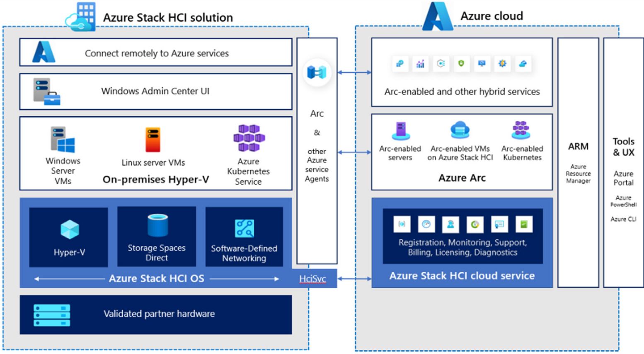Click 'Windows Admin Center UI' label

click(155, 91)
